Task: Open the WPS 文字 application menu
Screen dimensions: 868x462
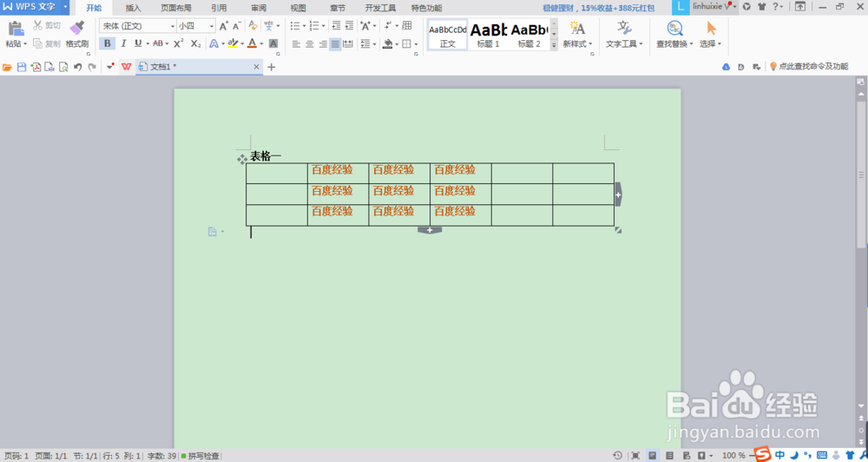Action: tap(35, 7)
